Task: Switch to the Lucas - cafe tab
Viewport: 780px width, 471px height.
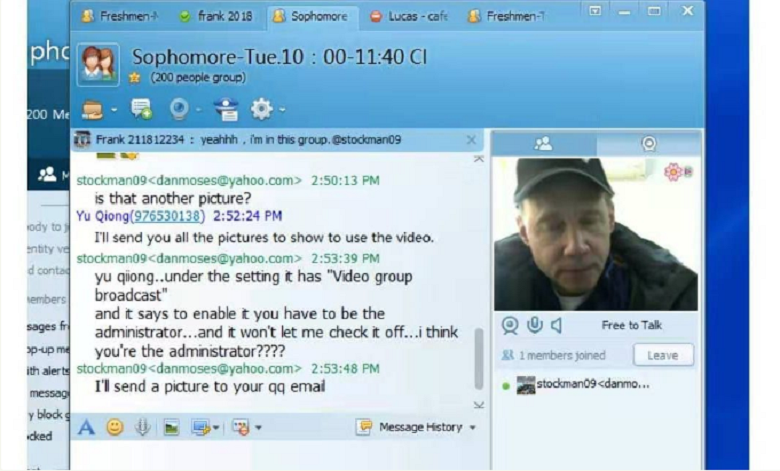Action: [x=407, y=16]
